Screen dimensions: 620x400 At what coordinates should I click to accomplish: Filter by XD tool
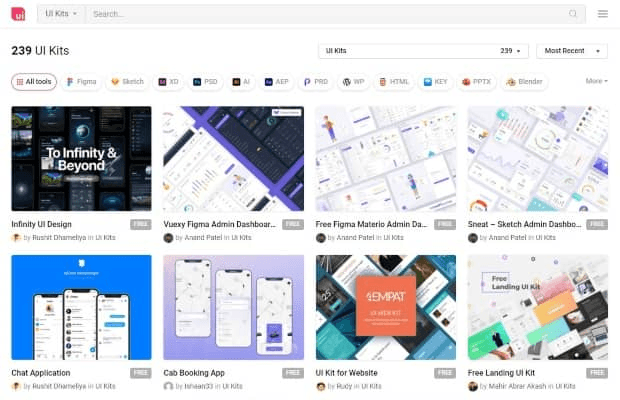pyautogui.click(x=168, y=82)
